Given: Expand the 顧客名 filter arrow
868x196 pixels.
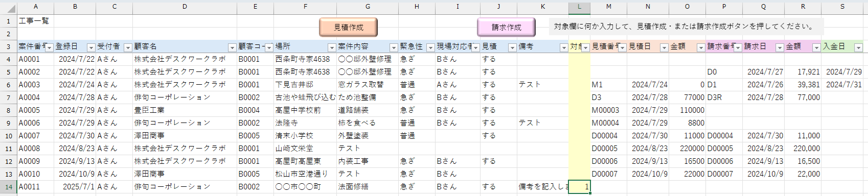Looking at the screenshot, I should coord(232,47).
